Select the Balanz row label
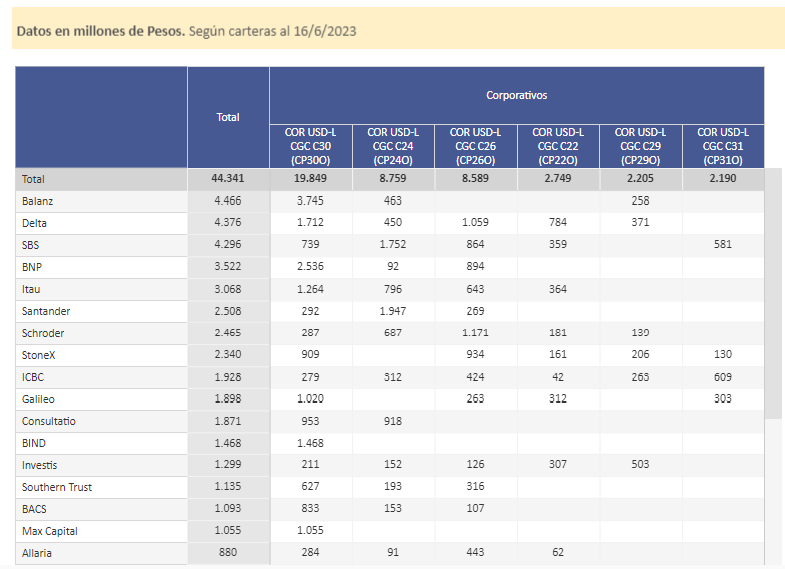 tap(39, 201)
